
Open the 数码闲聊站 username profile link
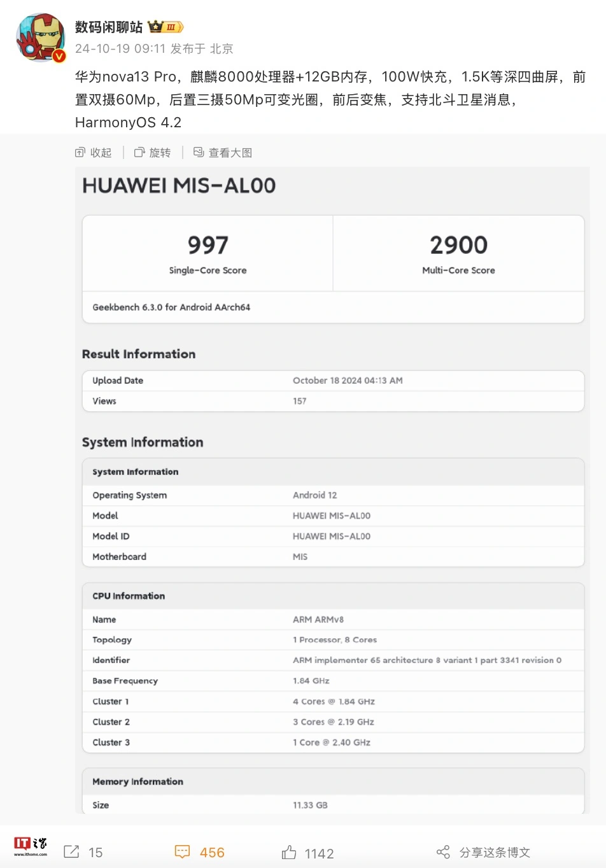point(109,27)
